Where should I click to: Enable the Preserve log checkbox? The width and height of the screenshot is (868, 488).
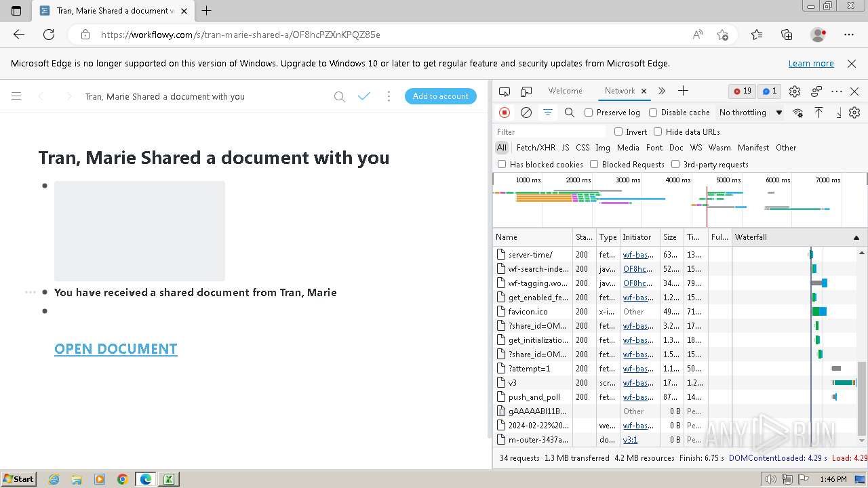click(589, 113)
